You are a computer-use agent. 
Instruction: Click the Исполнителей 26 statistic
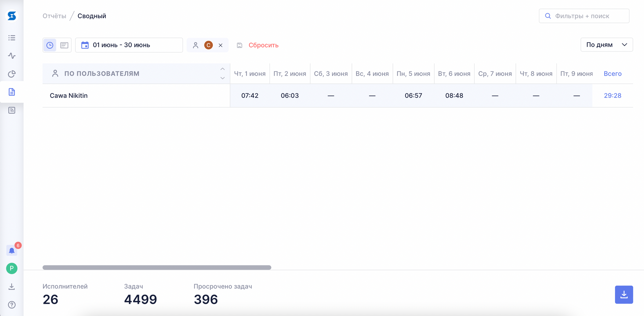tap(65, 294)
